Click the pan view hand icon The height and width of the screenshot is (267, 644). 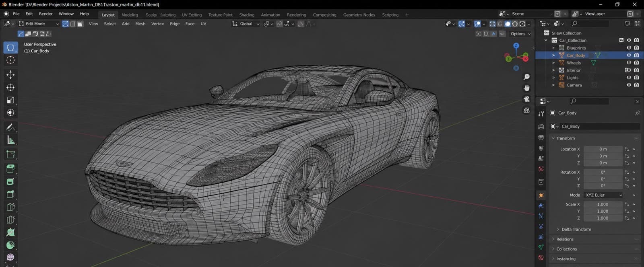tap(526, 88)
